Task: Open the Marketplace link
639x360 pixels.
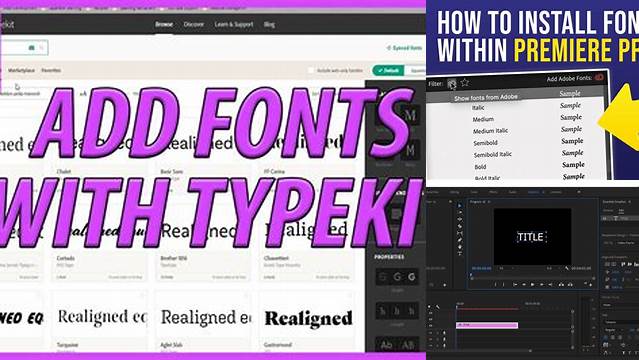Action: point(22,71)
